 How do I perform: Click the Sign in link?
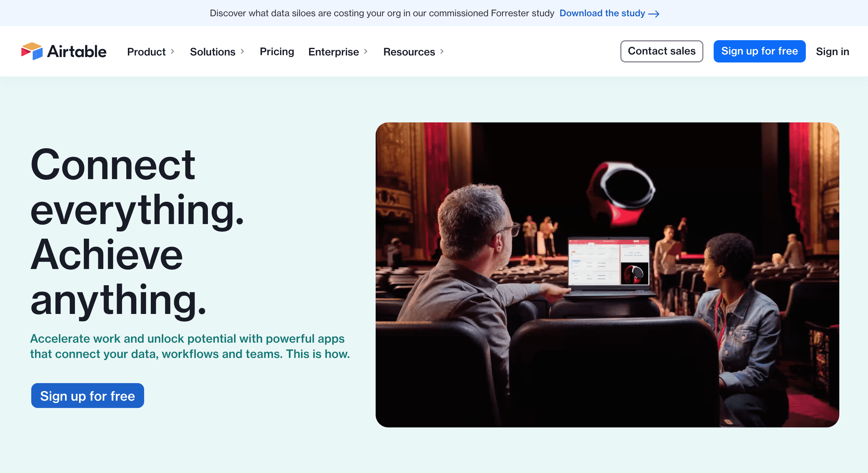[832, 52]
